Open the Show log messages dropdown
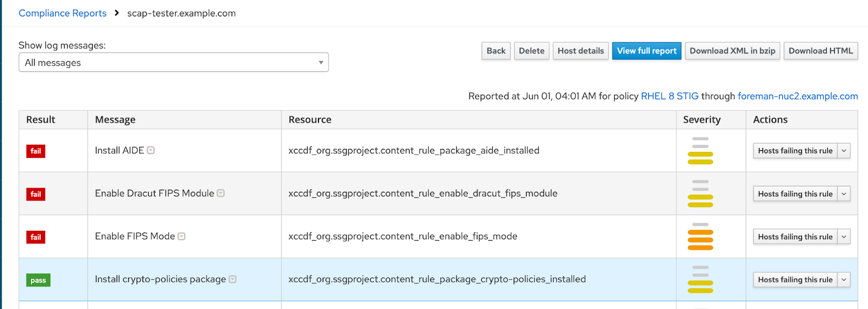 pyautogui.click(x=174, y=62)
